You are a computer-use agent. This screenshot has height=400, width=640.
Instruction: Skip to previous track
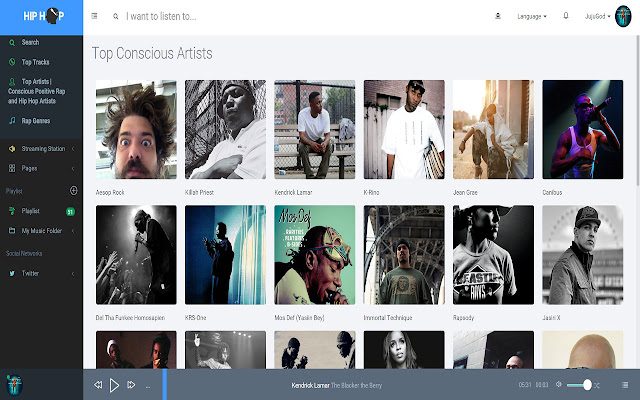click(98, 385)
